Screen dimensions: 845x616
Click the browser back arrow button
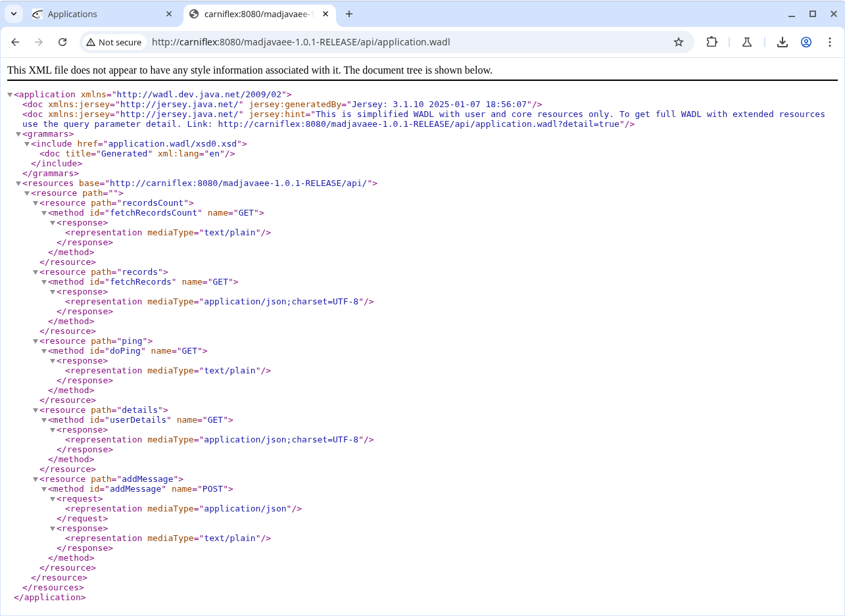tap(15, 42)
